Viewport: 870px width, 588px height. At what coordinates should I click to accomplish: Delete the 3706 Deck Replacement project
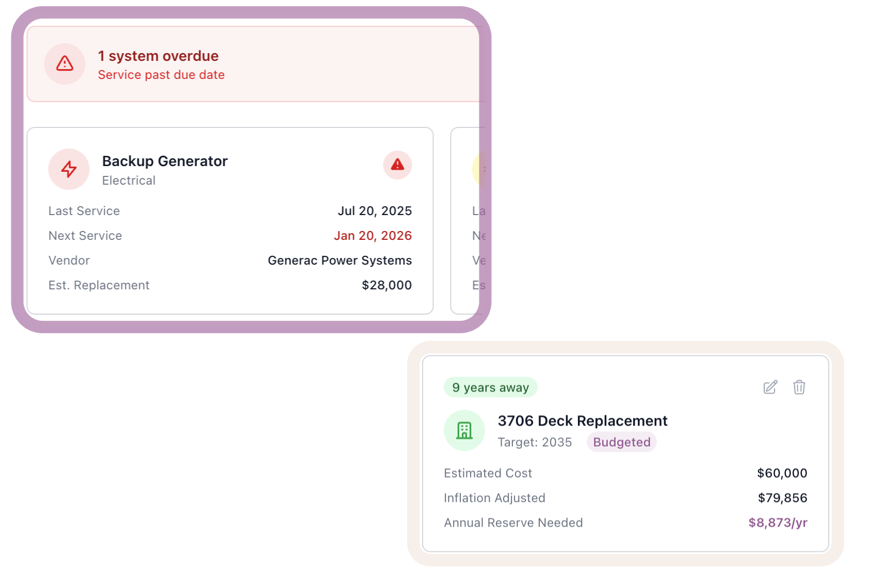tap(799, 387)
